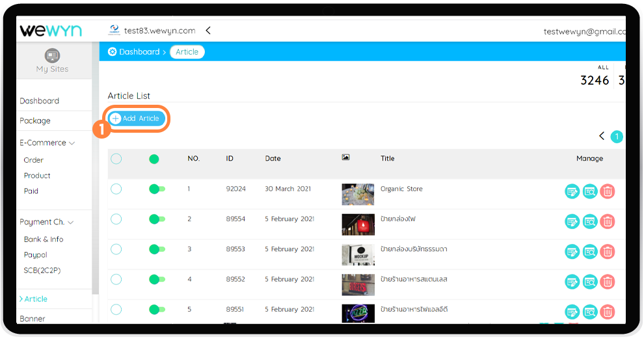Preview the article with ID 89551
644x339 pixels.
click(x=590, y=312)
